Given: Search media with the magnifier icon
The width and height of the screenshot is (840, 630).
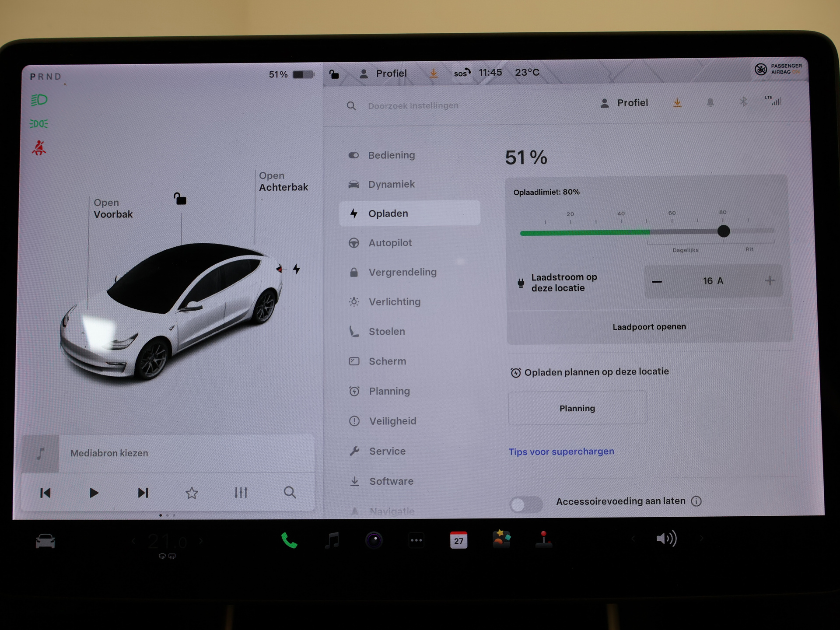Looking at the screenshot, I should tap(290, 493).
